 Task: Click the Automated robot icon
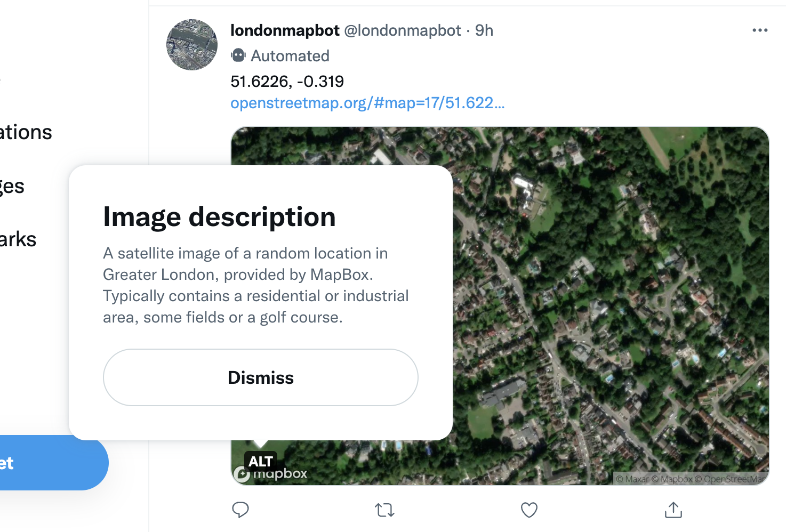(238, 55)
